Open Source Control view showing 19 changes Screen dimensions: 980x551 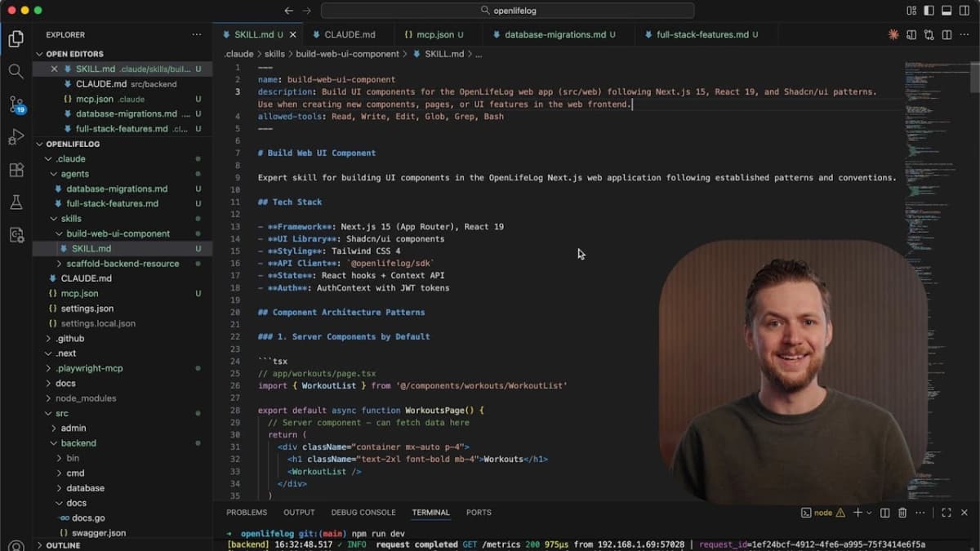click(16, 104)
